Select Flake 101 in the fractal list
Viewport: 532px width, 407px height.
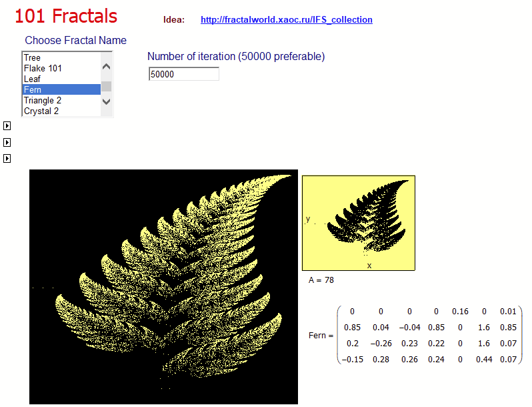pos(61,68)
